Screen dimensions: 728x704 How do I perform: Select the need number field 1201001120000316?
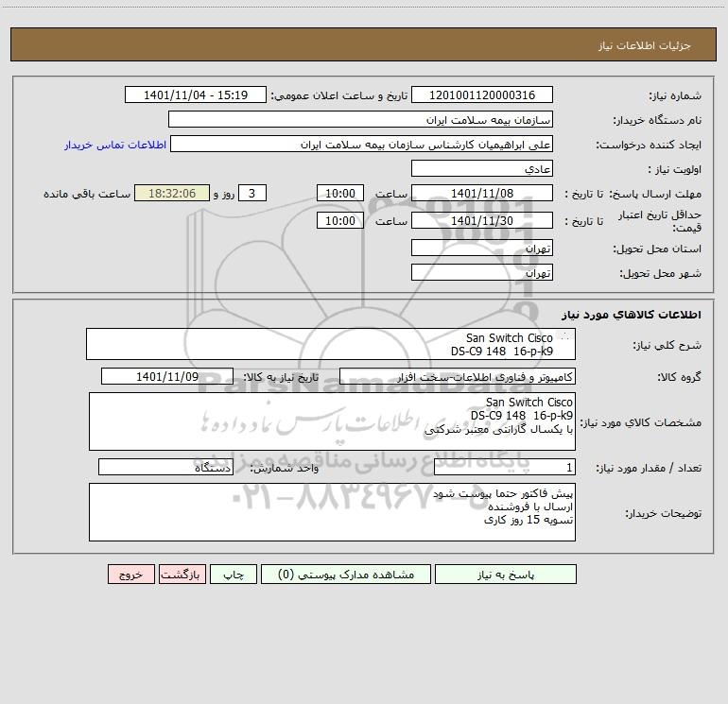(x=482, y=94)
